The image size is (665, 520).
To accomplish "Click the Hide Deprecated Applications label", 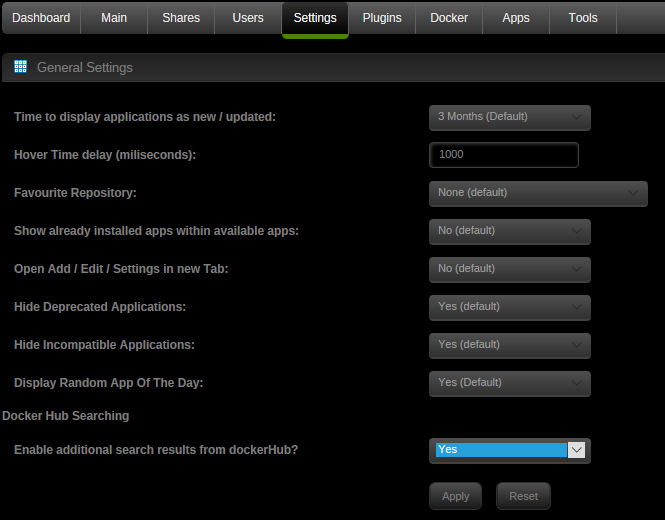I will (100, 307).
